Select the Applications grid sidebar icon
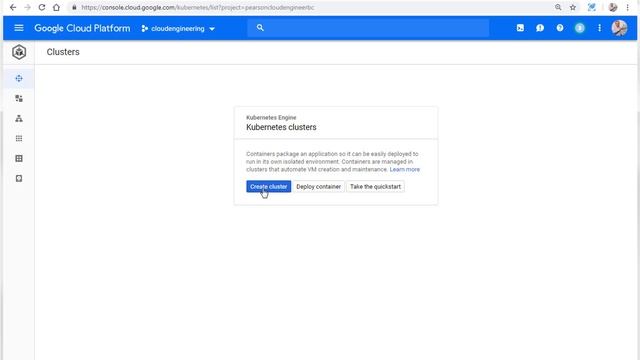The height and width of the screenshot is (360, 640). click(19, 138)
